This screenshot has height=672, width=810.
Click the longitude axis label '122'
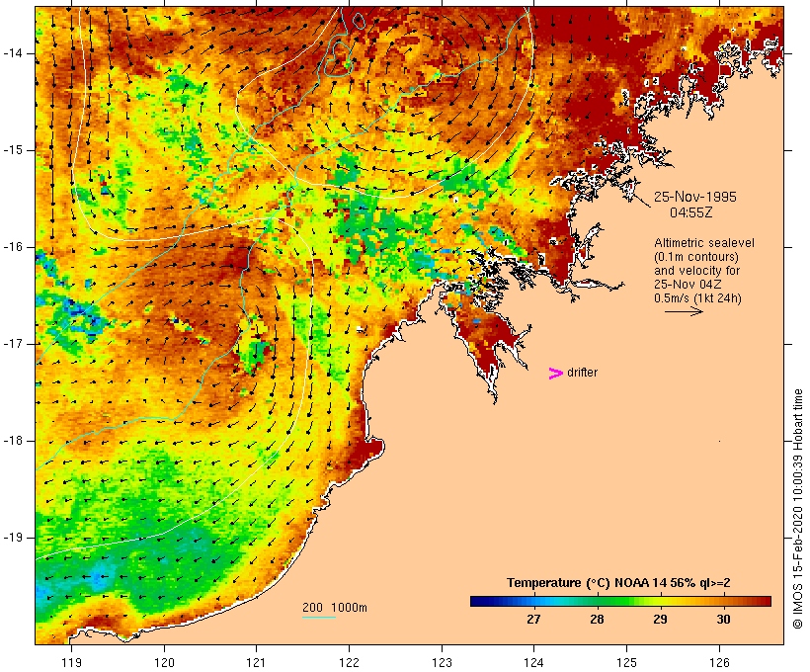point(350,662)
